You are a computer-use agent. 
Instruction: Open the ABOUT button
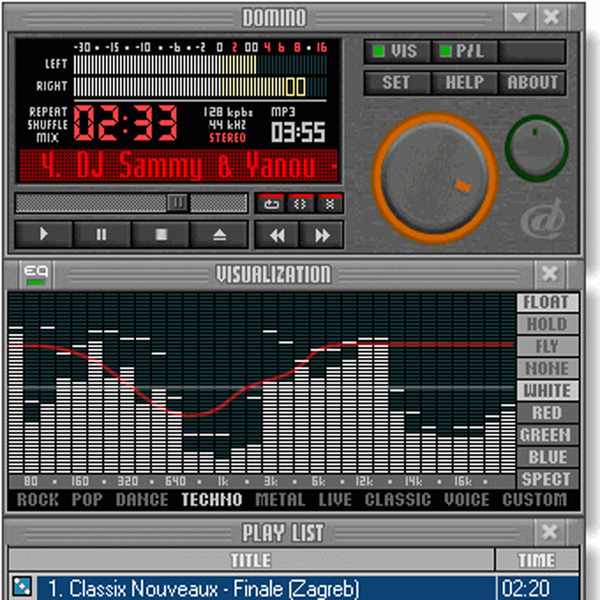click(532, 83)
